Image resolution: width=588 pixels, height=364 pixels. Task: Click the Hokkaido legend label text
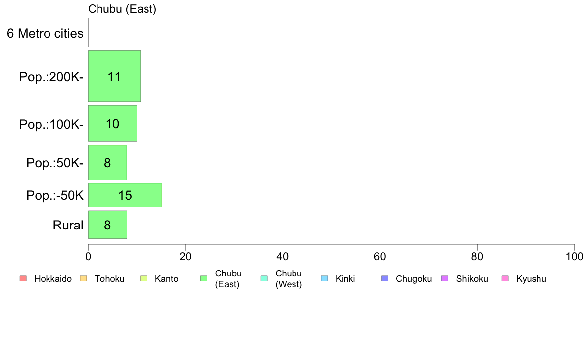point(53,279)
